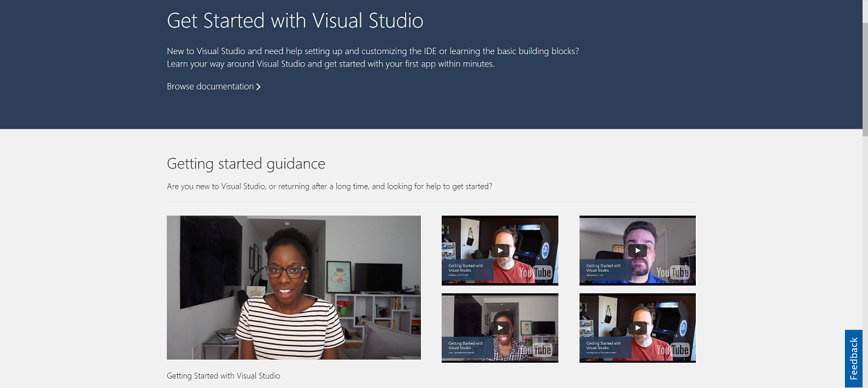868x388 pixels.
Task: Click YouTube logo on woman in plaid shirt video
Action: 535,350
